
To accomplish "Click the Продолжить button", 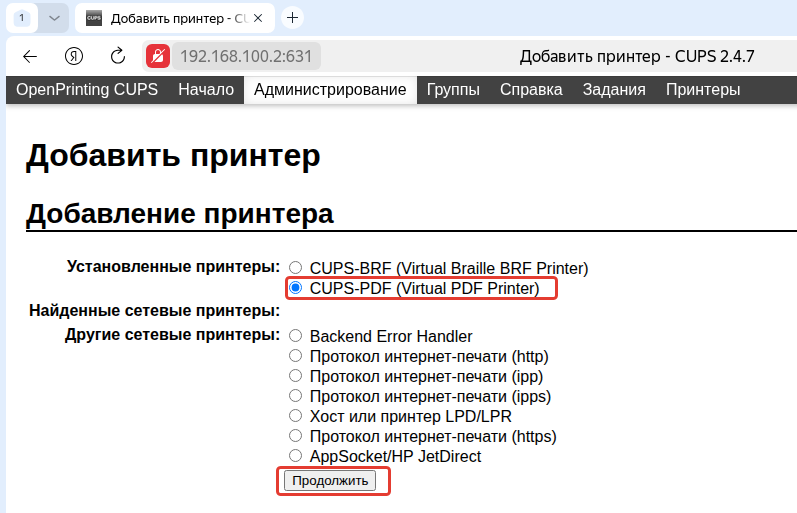I will 330,481.
